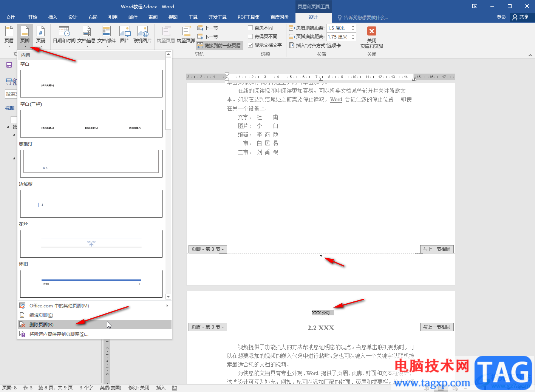Choose the 空白(三栏) three column footer
Screen dimensions: 535x392
pyautogui.click(x=91, y=124)
